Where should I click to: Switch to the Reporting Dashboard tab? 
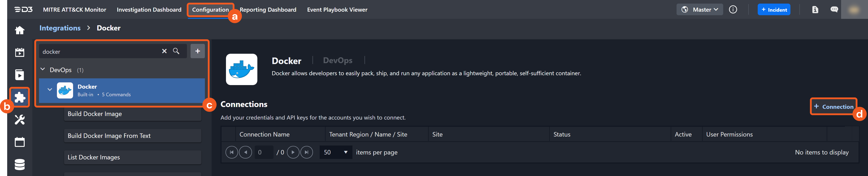click(268, 9)
